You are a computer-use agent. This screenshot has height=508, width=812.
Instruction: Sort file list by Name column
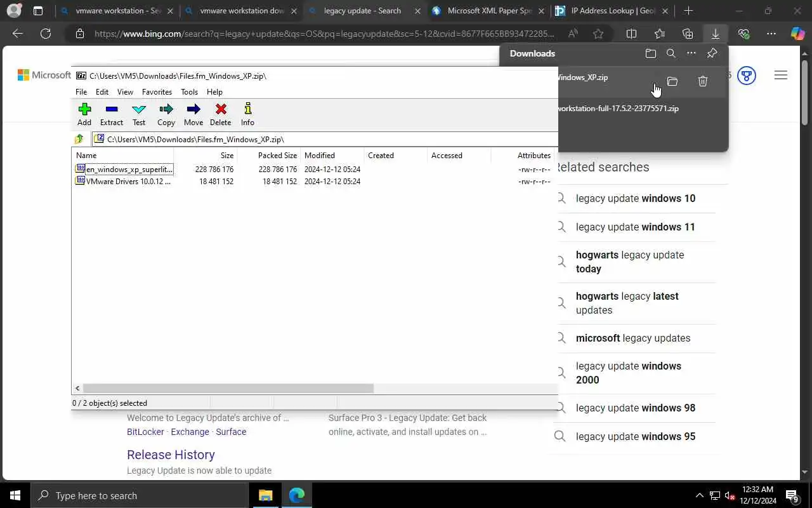point(122,155)
